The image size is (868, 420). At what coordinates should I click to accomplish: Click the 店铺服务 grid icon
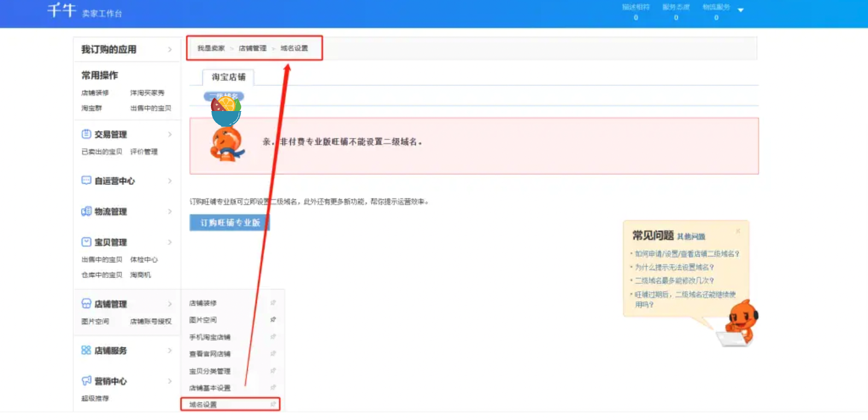click(86, 350)
